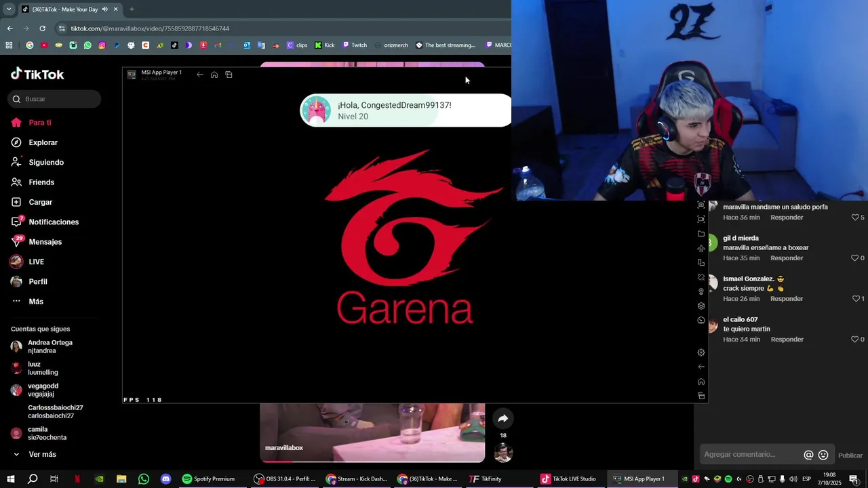The height and width of the screenshot is (488, 868).
Task: Click the sidebar home icon in MSI App Player
Action: tap(701, 382)
